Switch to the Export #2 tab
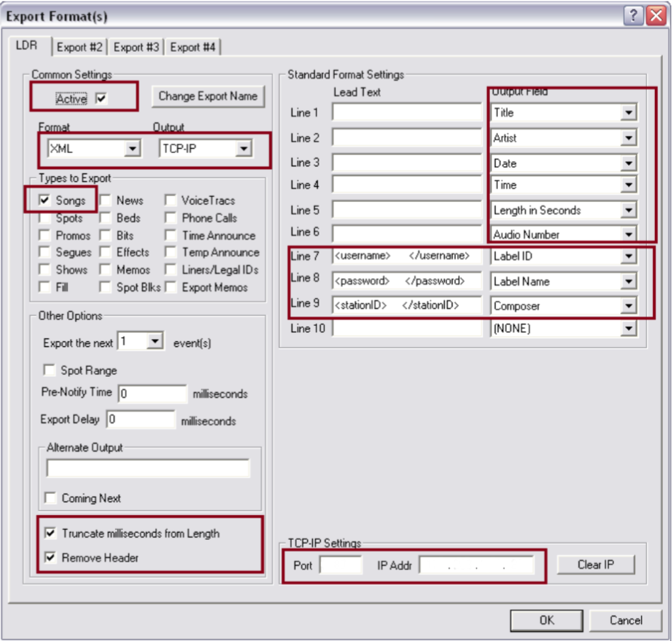The height and width of the screenshot is (641, 672). (x=80, y=47)
